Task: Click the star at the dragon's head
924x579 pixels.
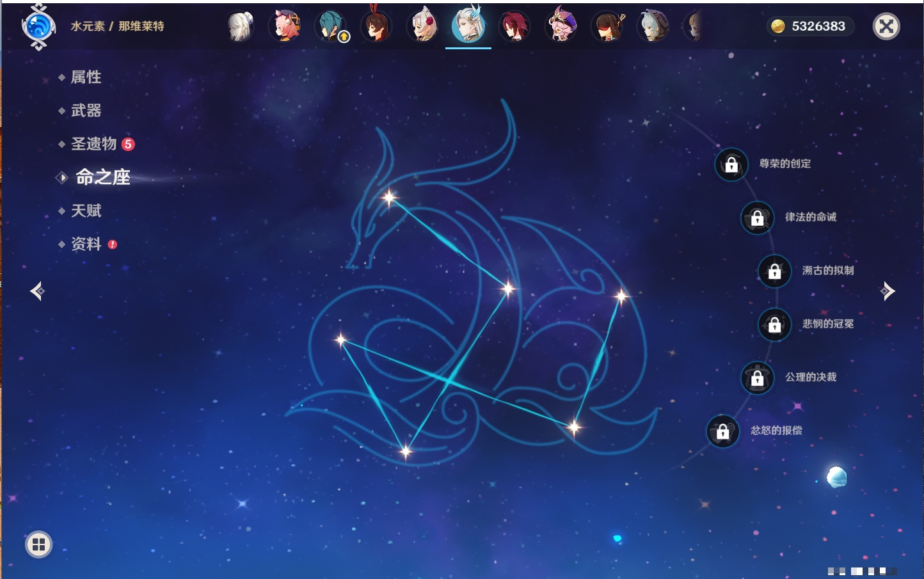Action: point(389,198)
